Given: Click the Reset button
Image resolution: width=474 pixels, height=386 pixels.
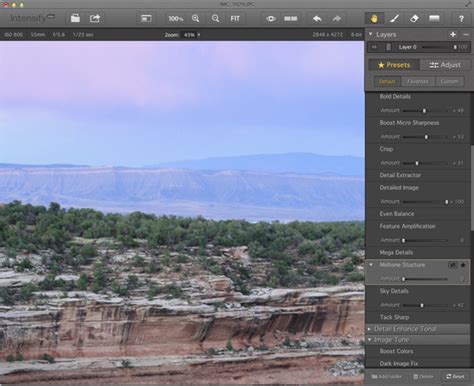Looking at the screenshot, I should tap(455, 376).
